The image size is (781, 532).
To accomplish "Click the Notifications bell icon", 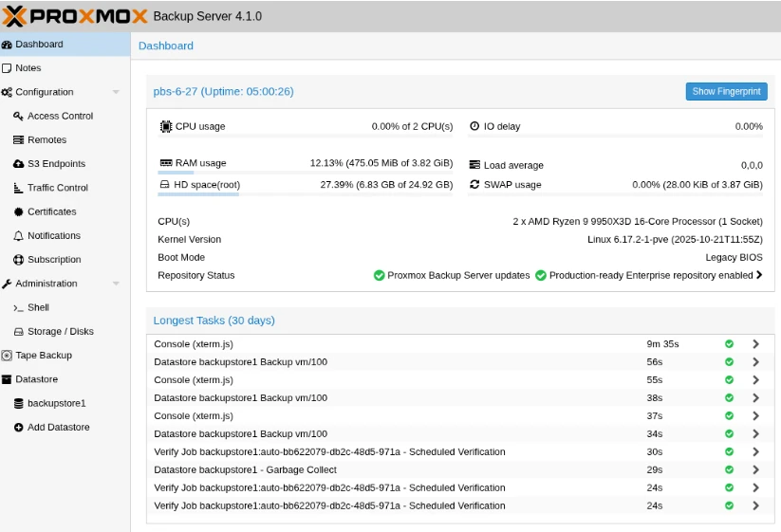I will (x=19, y=235).
